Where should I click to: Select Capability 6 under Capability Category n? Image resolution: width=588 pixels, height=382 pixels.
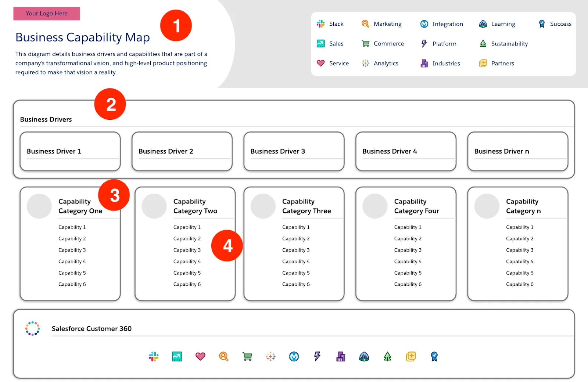click(520, 284)
